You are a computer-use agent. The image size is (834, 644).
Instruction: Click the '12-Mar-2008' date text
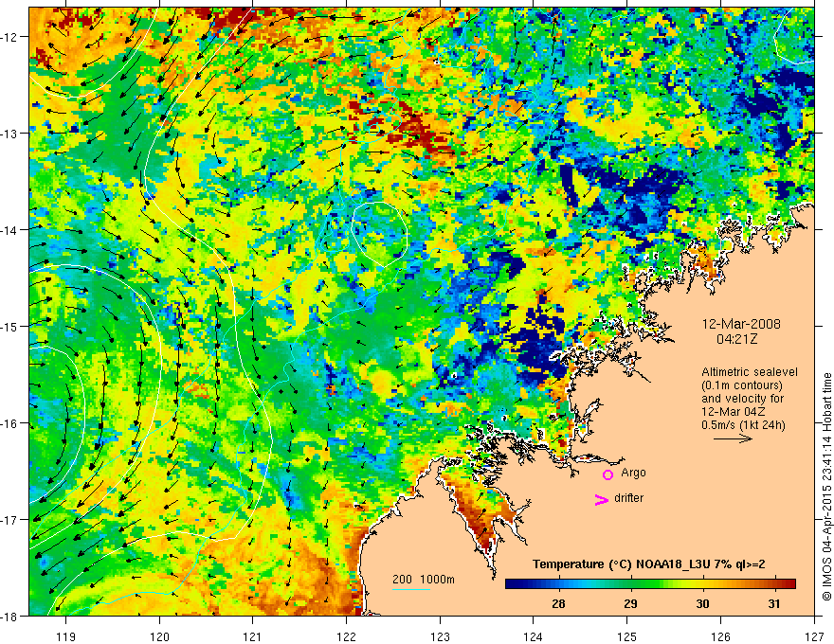(741, 324)
